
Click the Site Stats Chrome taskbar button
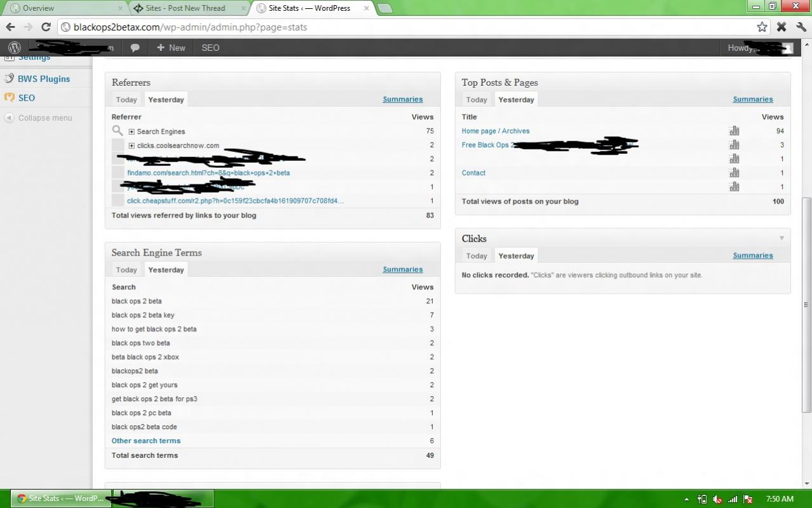click(61, 498)
